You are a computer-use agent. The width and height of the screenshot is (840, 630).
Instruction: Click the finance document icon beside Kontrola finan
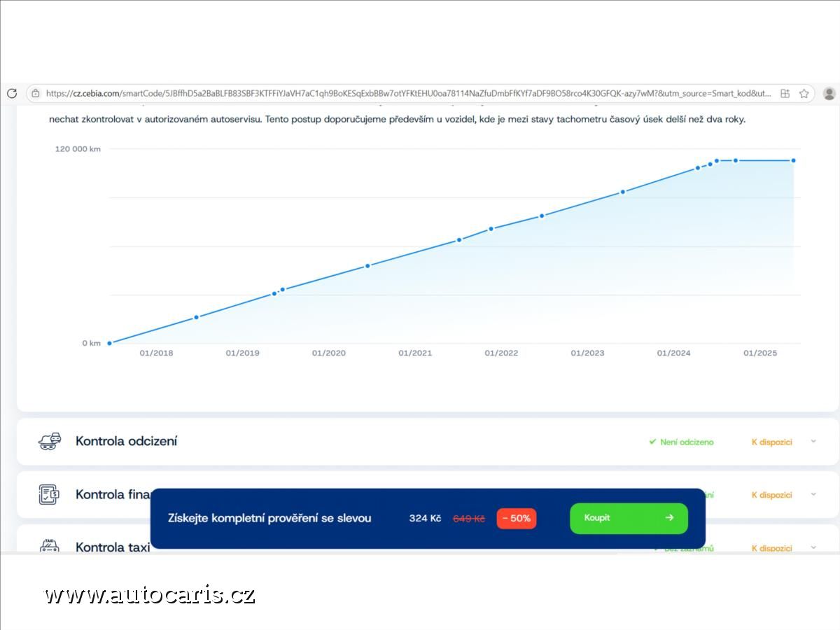tap(50, 494)
